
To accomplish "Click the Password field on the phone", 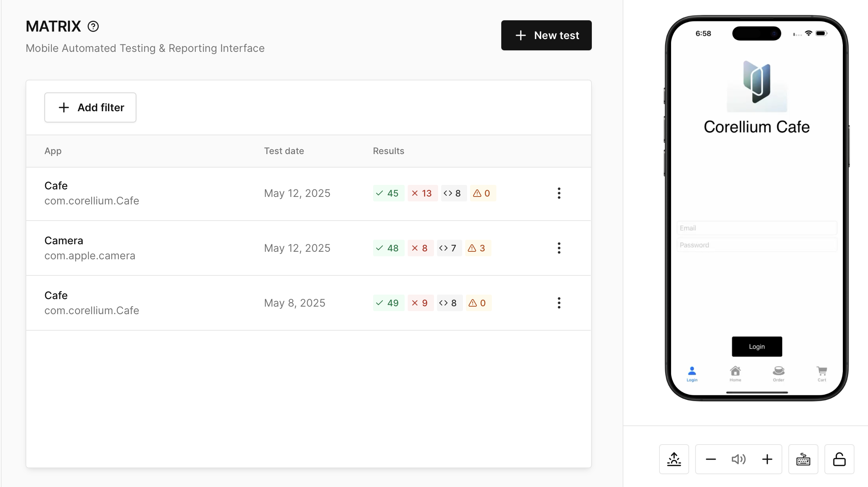I will click(757, 245).
